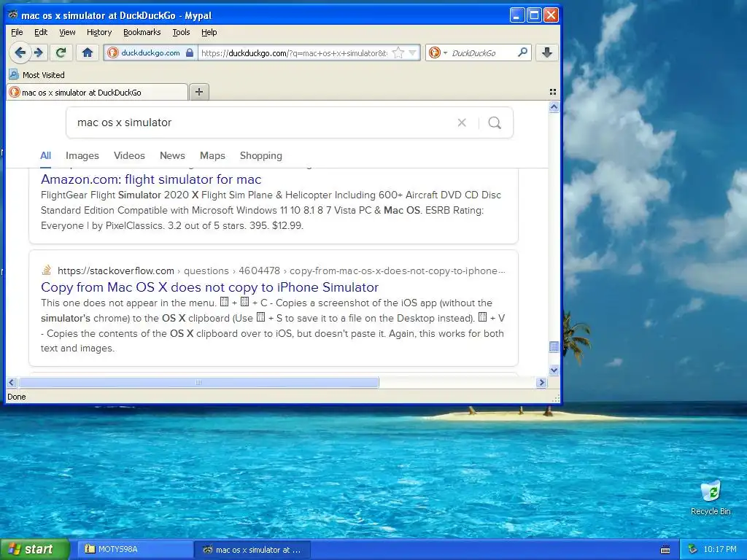
Task: Click the vertical scrollbar thumb
Action: click(x=554, y=346)
